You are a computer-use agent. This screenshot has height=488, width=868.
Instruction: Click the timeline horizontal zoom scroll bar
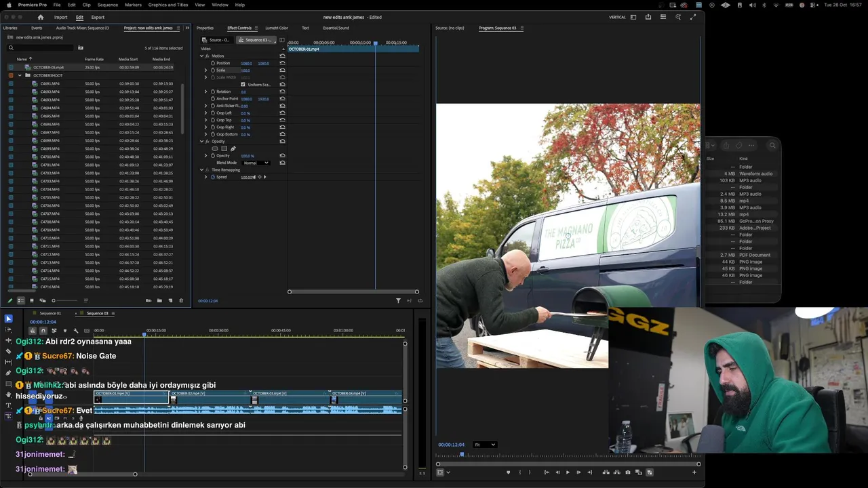(x=82, y=474)
